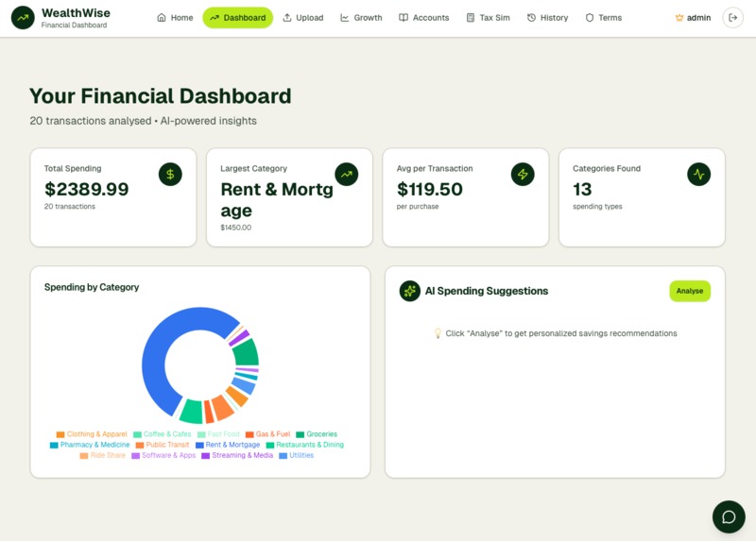Image resolution: width=756 pixels, height=541 pixels.
Task: Toggle Groceries legend entry
Action: tap(317, 434)
